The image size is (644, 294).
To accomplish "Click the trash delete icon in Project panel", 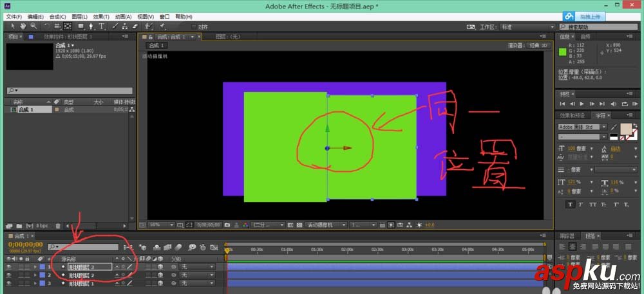I will [58, 226].
